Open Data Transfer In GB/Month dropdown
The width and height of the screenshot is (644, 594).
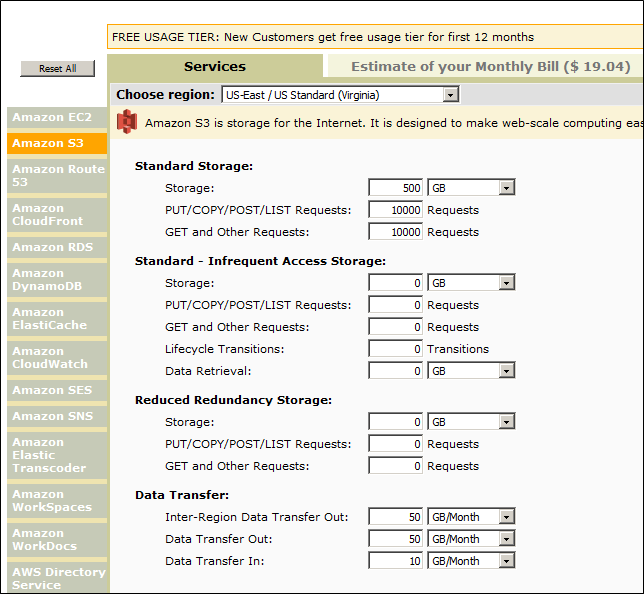click(x=471, y=561)
